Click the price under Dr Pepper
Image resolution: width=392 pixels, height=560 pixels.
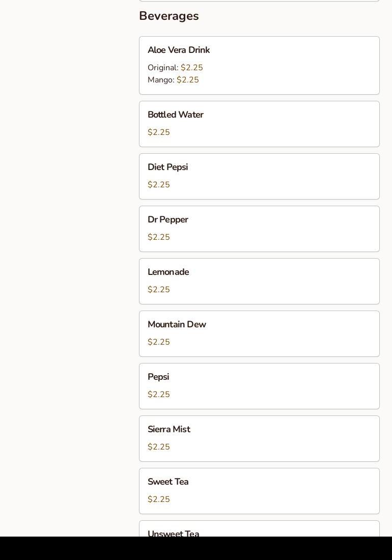point(159,237)
